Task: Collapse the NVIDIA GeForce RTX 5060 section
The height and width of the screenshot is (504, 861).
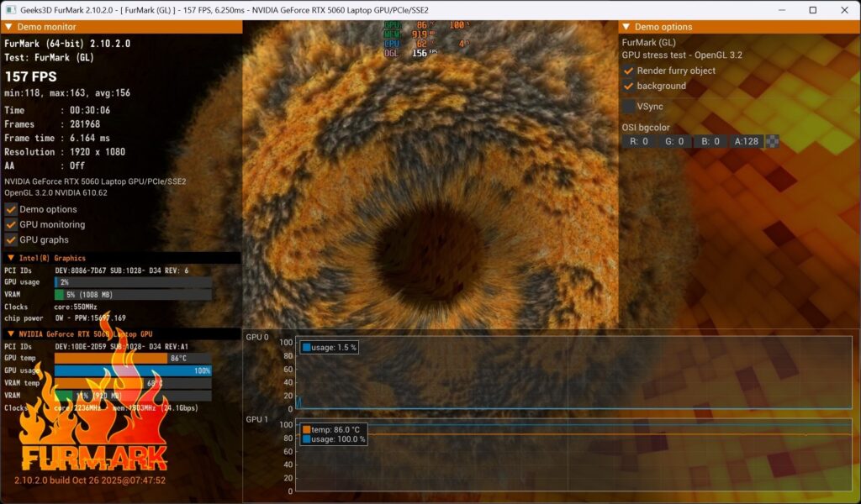Action: tap(11, 334)
